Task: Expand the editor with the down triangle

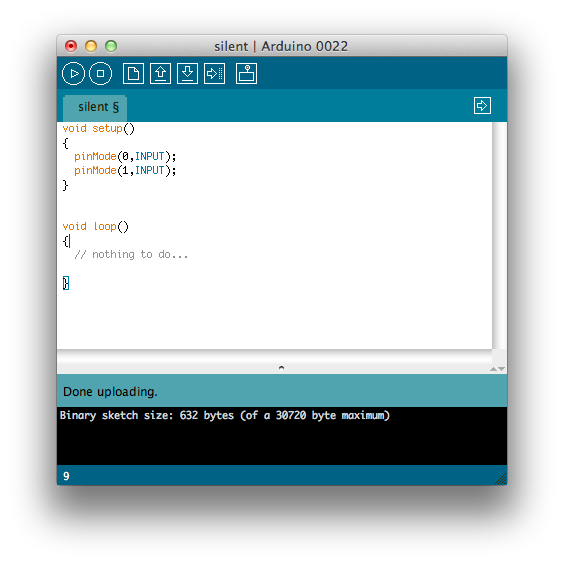Action: point(501,369)
